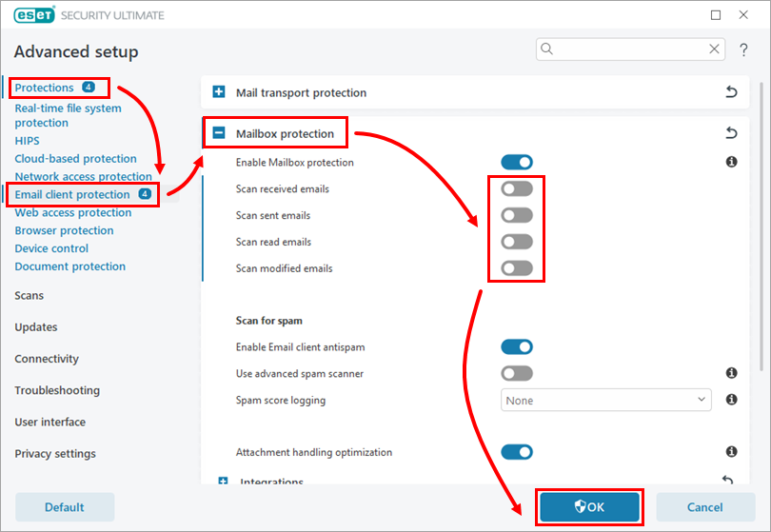Toggle Attachment handling optimization off

pos(517,452)
